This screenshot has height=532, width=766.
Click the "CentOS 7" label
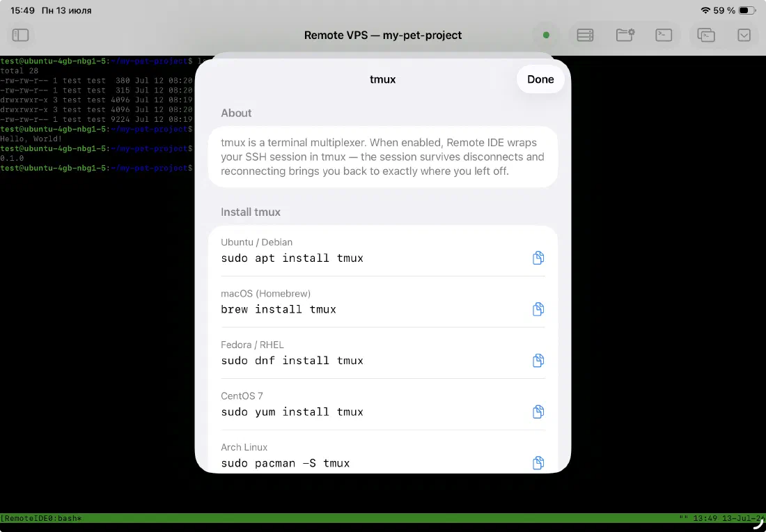point(242,396)
